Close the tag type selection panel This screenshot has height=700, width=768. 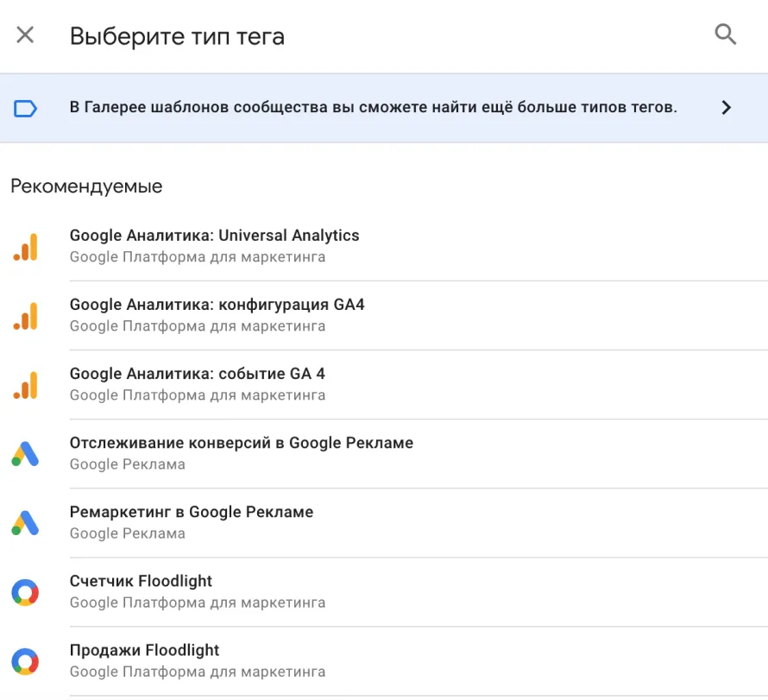25,35
